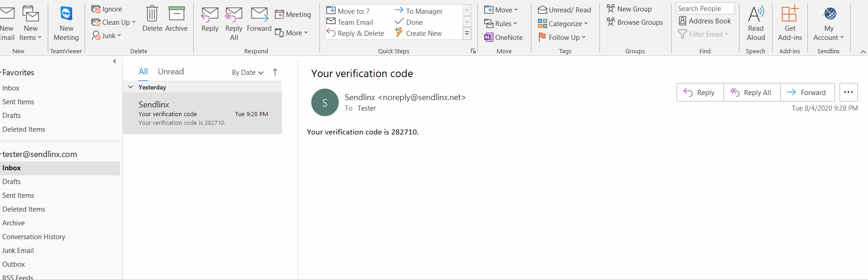Collapse the Yesterday message group
The height and width of the screenshot is (280, 868).
pos(131,87)
